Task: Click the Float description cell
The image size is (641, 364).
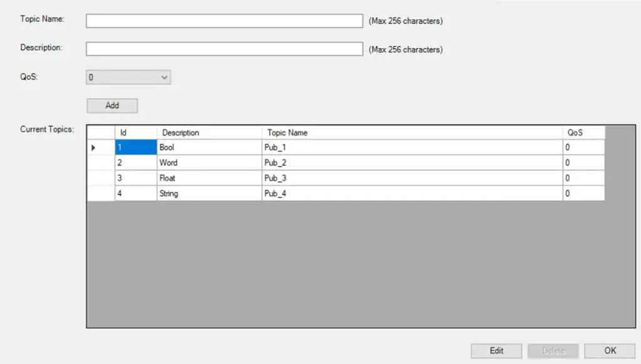Action: point(209,178)
